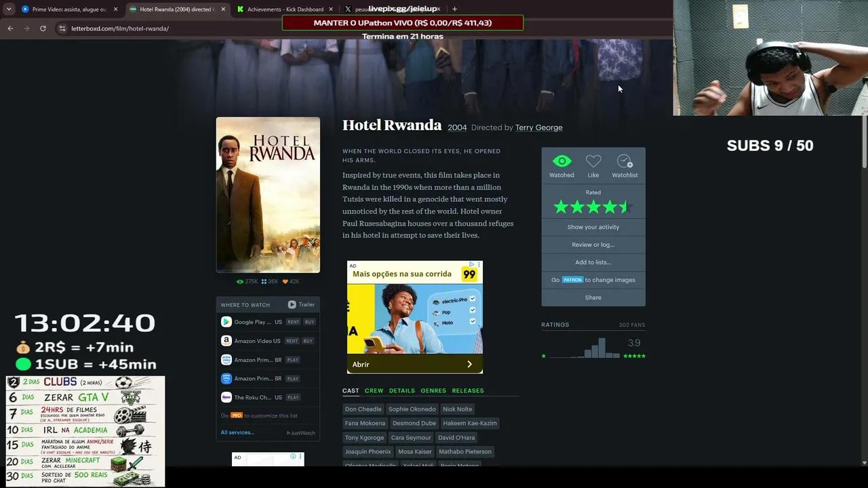The image size is (868, 488).
Task: Switch to Achievements - Kick Dashboard tab
Action: pyautogui.click(x=285, y=9)
